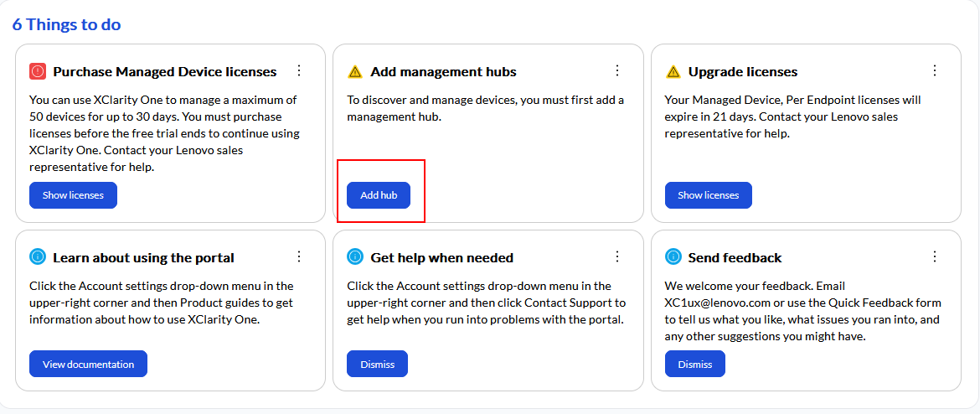Click the View documentation button
The width and height of the screenshot is (980, 414).
[88, 365]
